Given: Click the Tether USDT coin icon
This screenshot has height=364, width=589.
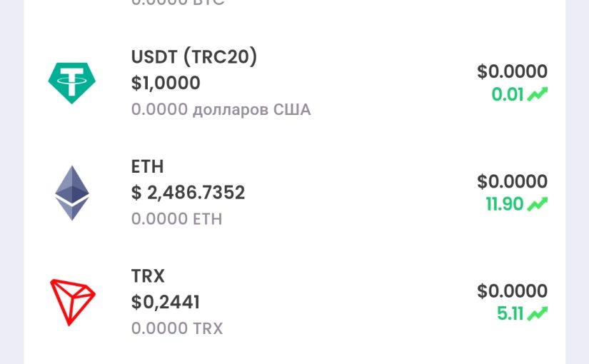Looking at the screenshot, I should coord(71,83).
